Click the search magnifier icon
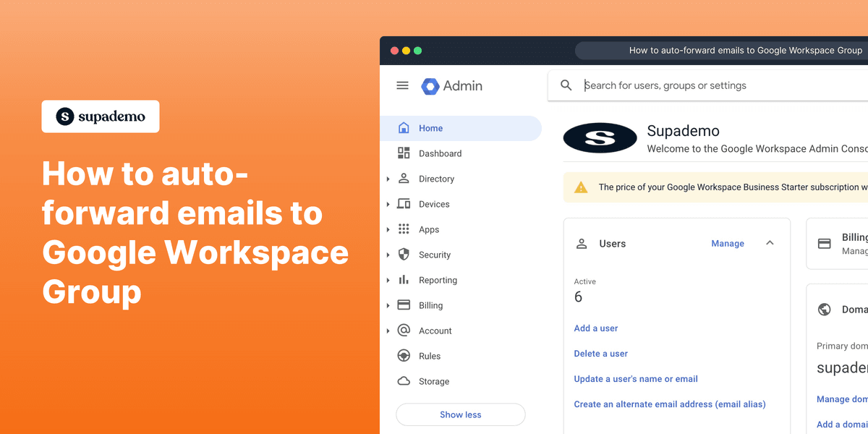868x434 pixels. (566, 85)
